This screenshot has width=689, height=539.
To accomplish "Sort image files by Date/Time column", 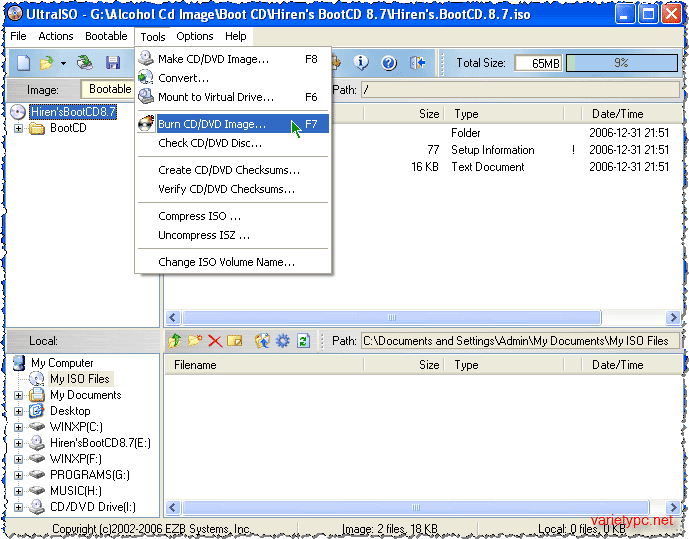I will click(632, 114).
